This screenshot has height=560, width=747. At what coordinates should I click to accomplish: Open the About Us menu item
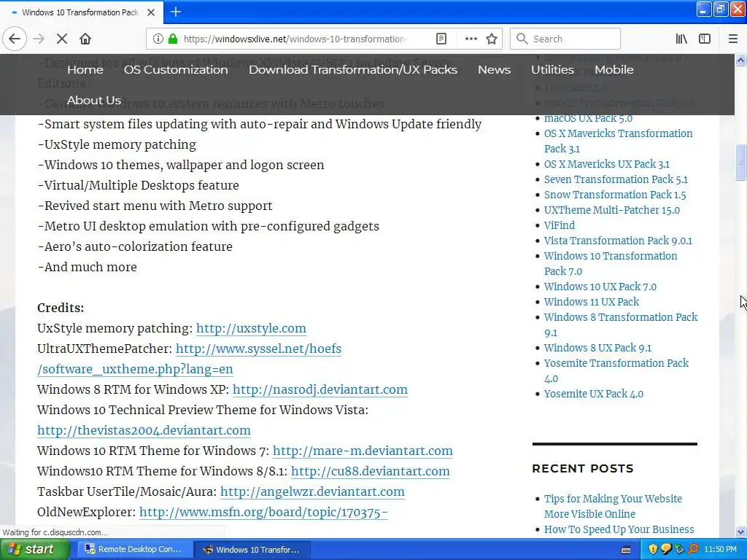click(x=94, y=101)
